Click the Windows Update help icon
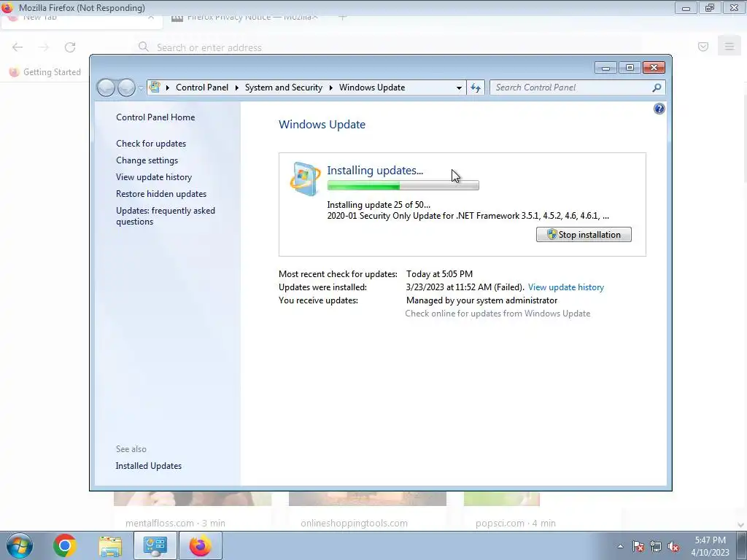 (x=659, y=109)
